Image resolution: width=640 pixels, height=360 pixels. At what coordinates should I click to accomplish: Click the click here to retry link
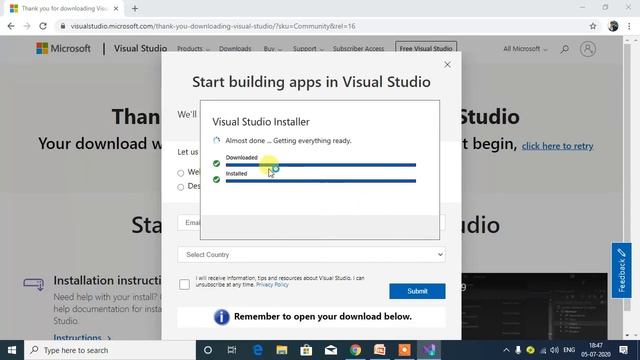click(557, 146)
